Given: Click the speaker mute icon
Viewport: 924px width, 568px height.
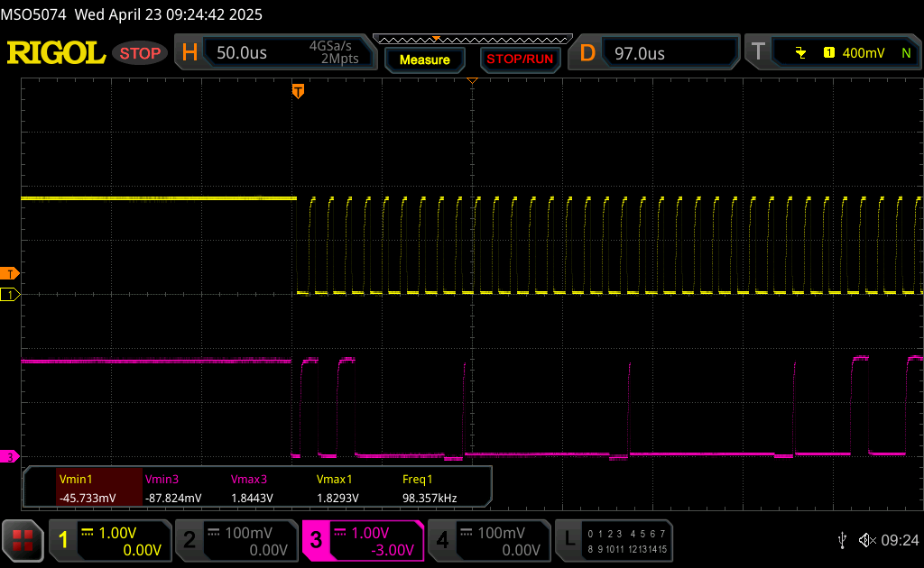Looking at the screenshot, I should [867, 540].
